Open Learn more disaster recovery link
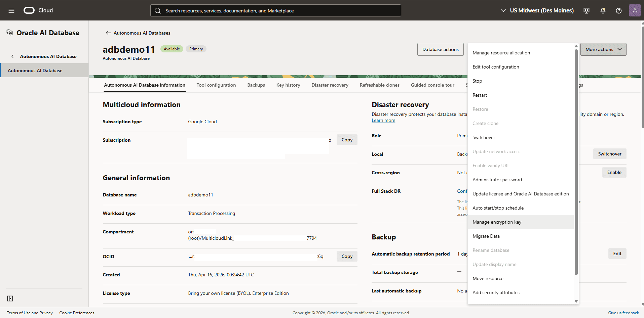This screenshot has width=644, height=318. point(383,121)
